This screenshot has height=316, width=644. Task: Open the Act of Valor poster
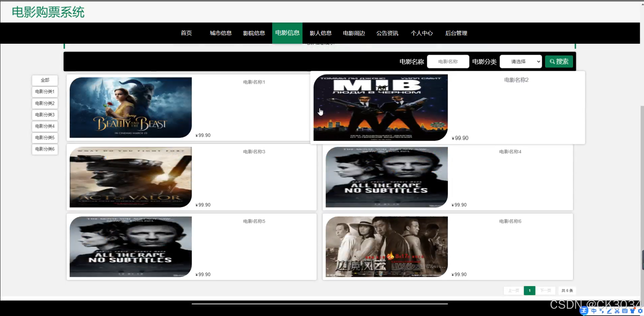point(131,177)
